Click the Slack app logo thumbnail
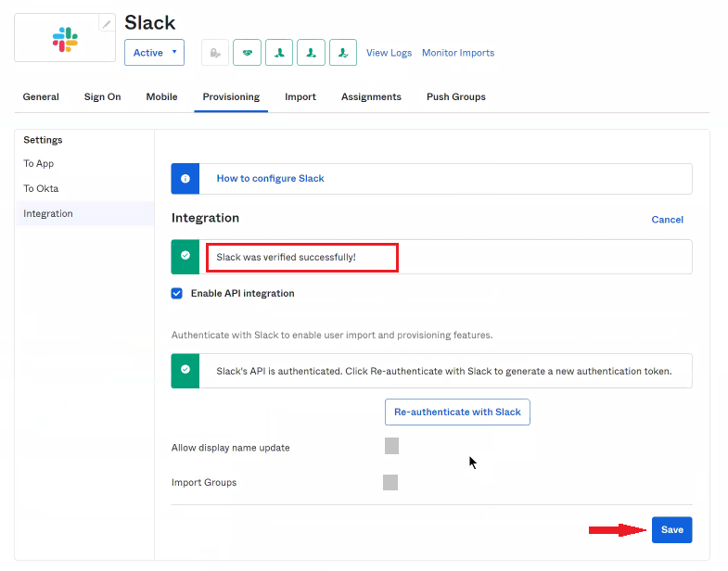Image resolution: width=728 pixels, height=571 pixels. tap(65, 39)
